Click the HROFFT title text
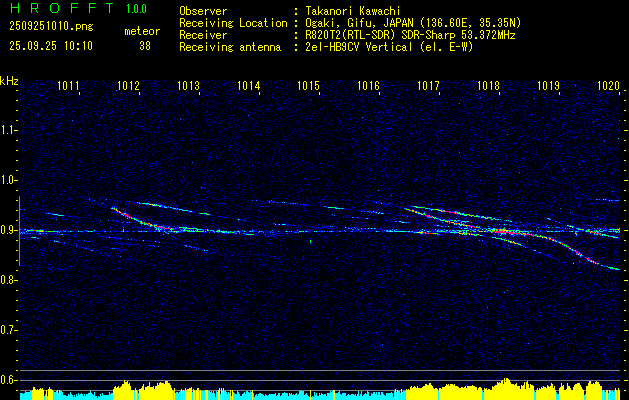The height and width of the screenshot is (400, 629). 62,8
